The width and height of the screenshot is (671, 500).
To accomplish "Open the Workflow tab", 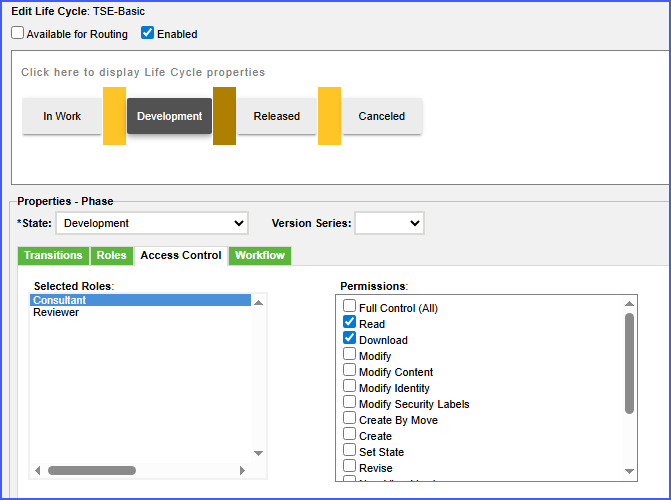I will coord(260,256).
